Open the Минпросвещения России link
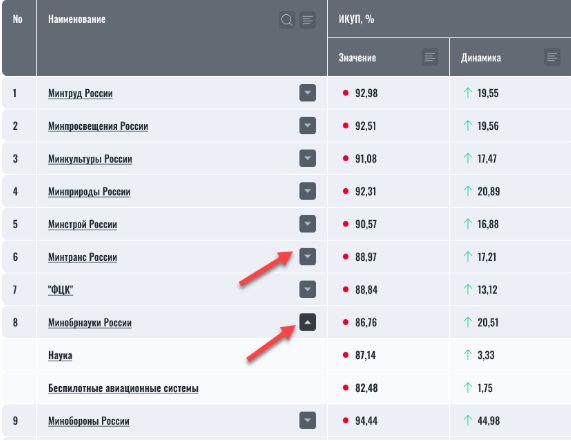The height and width of the screenshot is (441, 571). click(x=98, y=126)
